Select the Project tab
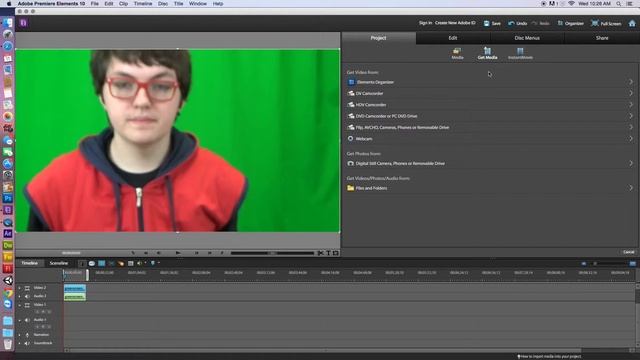640x360 pixels. pyautogui.click(x=378, y=38)
